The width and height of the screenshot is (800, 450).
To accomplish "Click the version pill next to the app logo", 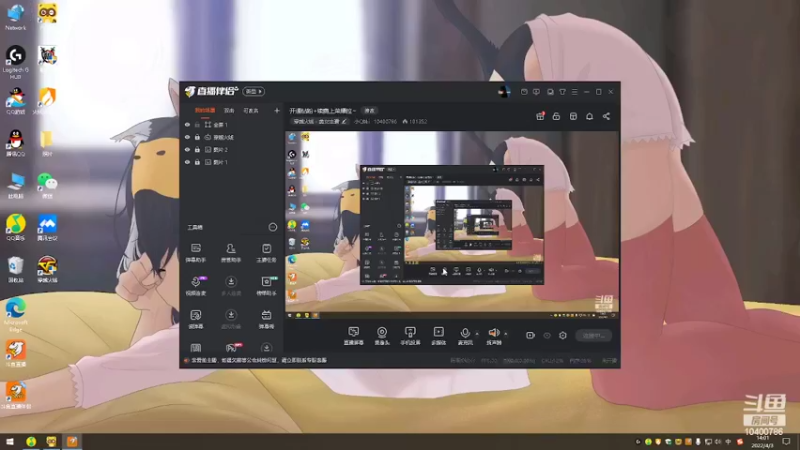I will coord(254,92).
